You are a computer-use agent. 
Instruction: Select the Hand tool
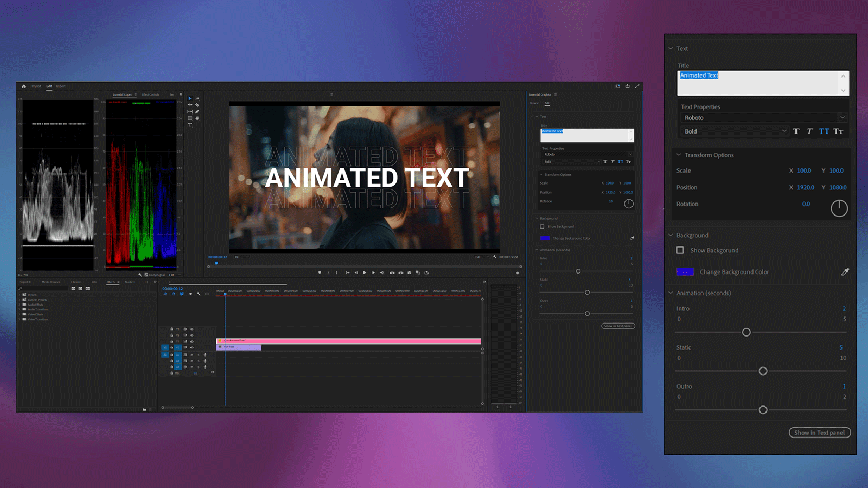197,118
